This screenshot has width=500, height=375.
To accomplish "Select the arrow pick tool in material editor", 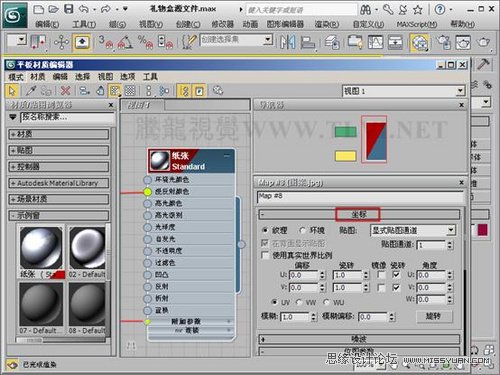I will 12,91.
